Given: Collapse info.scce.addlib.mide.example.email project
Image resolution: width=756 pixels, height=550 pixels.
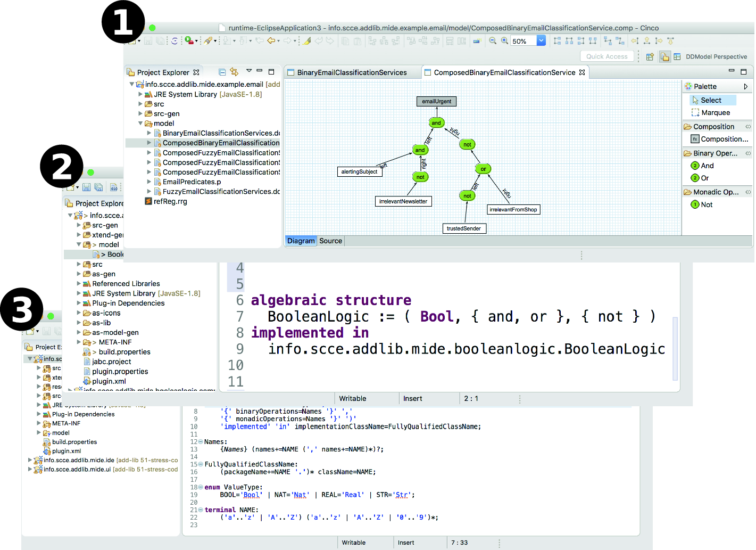Looking at the screenshot, I should tap(132, 84).
